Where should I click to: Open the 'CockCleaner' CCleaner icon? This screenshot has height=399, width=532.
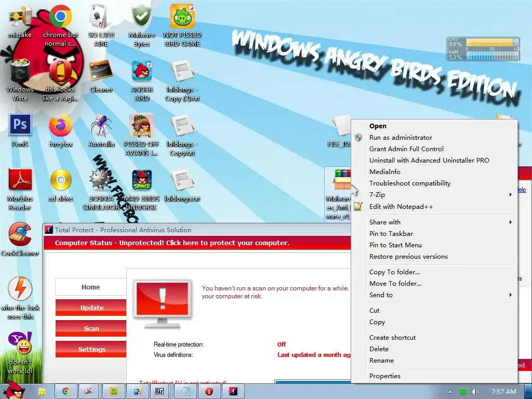(x=20, y=239)
